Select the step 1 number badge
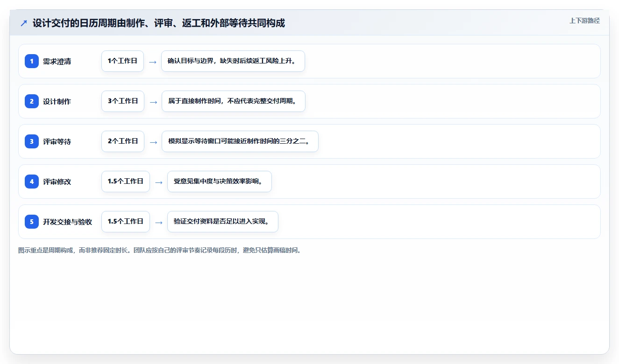Screen dimensions: 619x364 click(32, 61)
